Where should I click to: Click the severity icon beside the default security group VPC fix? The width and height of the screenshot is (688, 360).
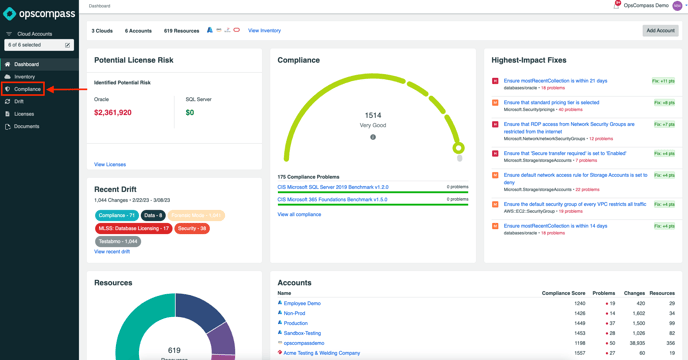point(495,204)
